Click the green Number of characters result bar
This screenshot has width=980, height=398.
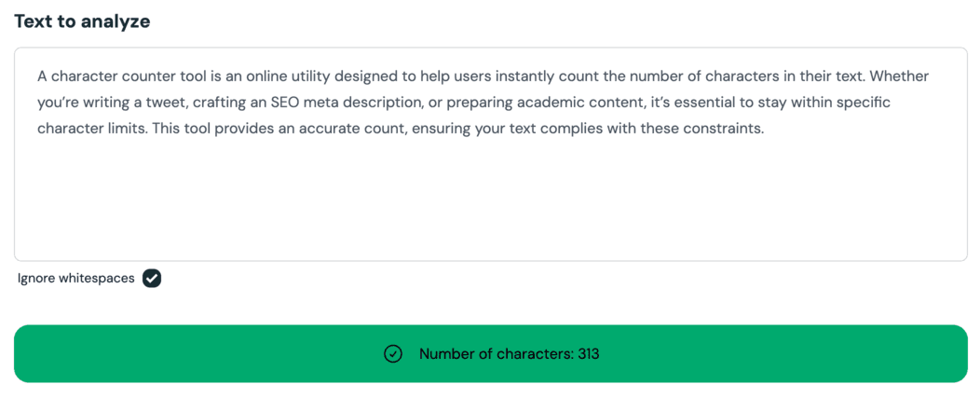tap(490, 353)
